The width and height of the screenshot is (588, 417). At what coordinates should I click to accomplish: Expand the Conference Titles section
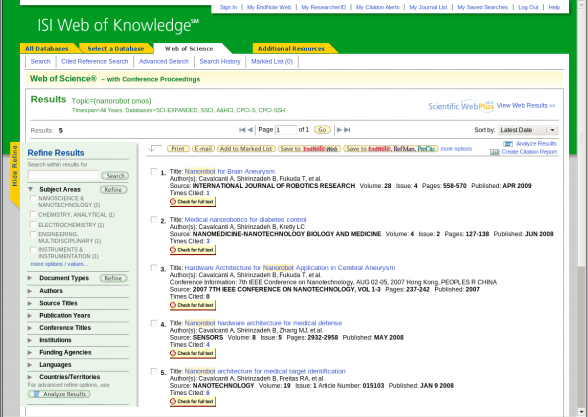pyautogui.click(x=30, y=328)
